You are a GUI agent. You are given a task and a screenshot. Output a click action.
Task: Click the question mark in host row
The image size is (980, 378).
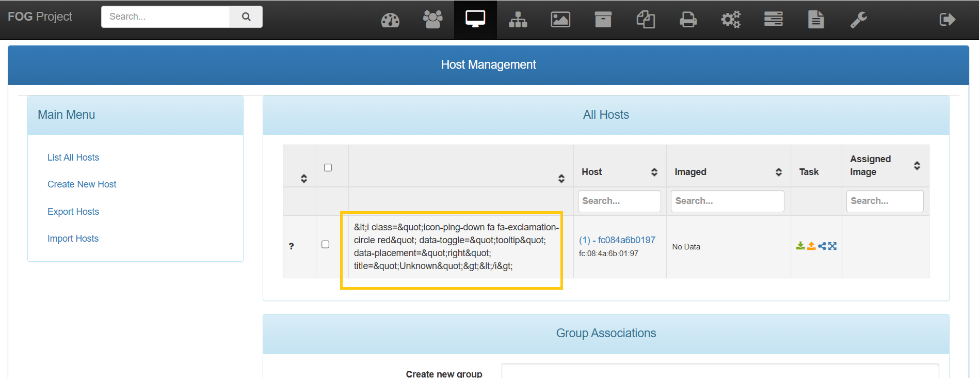coord(291,246)
